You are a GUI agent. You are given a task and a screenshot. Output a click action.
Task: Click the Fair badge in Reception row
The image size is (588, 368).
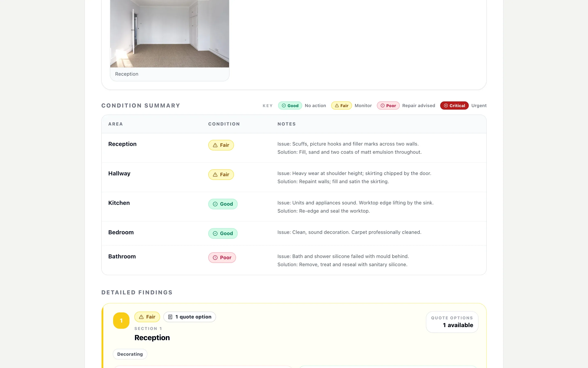click(221, 145)
